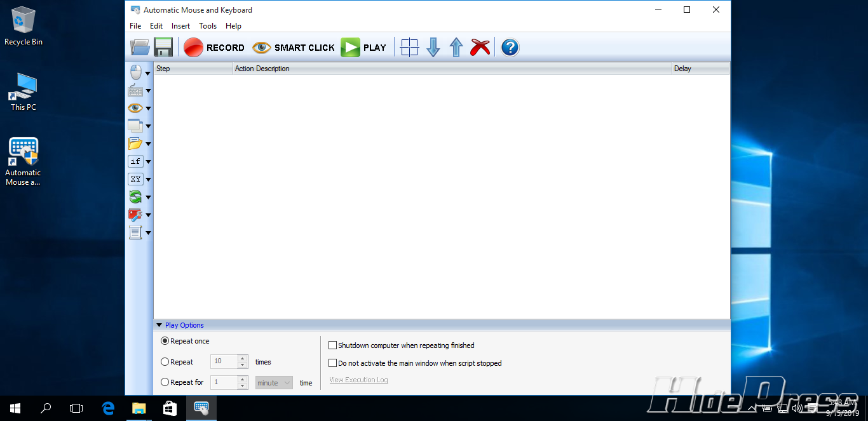Open the Insert menu

[180, 26]
